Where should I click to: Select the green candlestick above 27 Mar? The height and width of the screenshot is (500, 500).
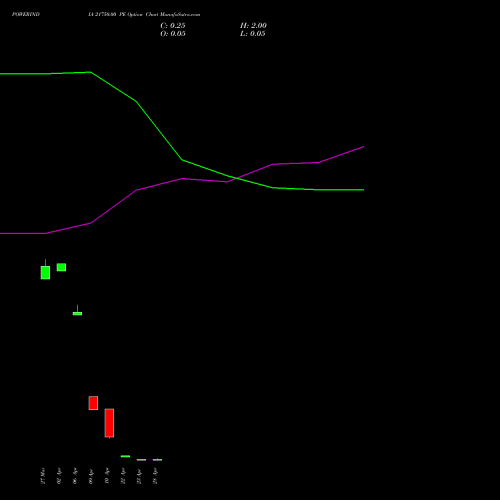pos(45,272)
